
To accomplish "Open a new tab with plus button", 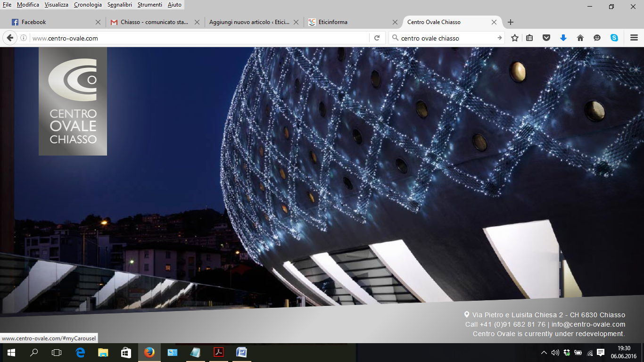I will pyautogui.click(x=511, y=22).
